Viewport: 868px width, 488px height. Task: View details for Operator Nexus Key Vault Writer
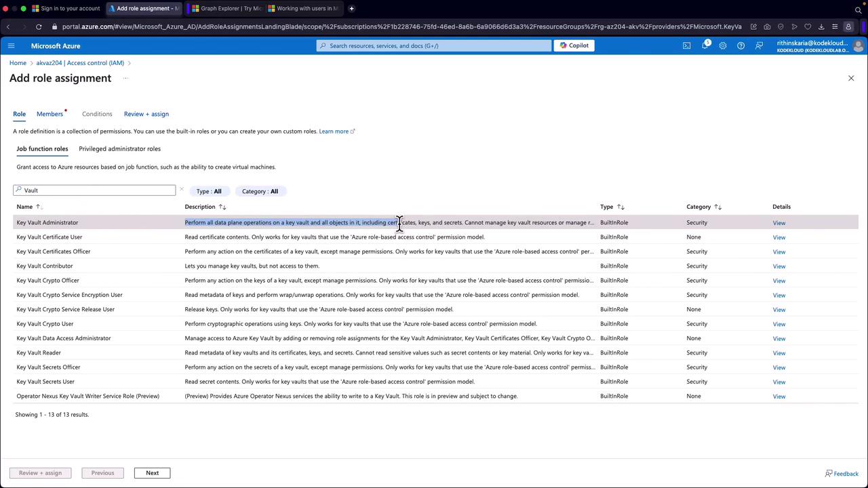[778, 396]
